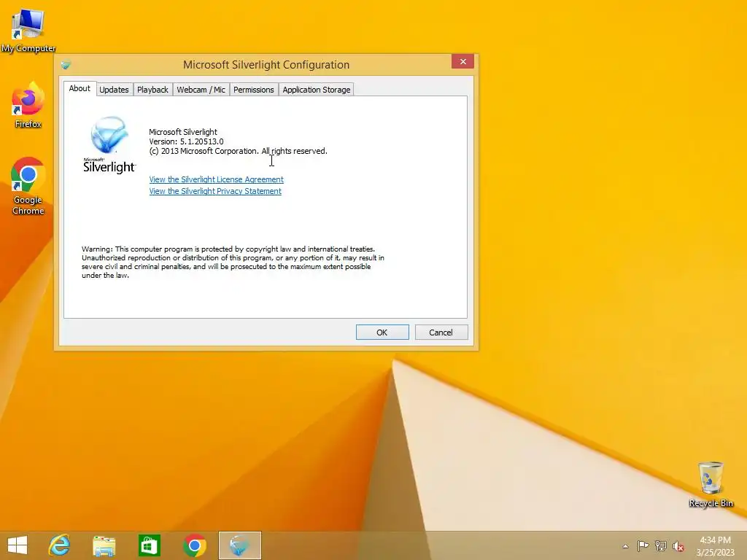
Task: Click the '(c) 2013 Microsoft Corporation' copyright line
Action: (x=239, y=151)
